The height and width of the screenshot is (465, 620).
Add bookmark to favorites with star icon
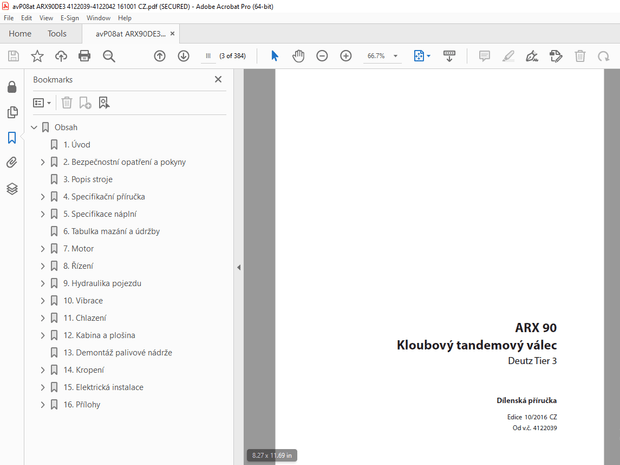pos(37,56)
